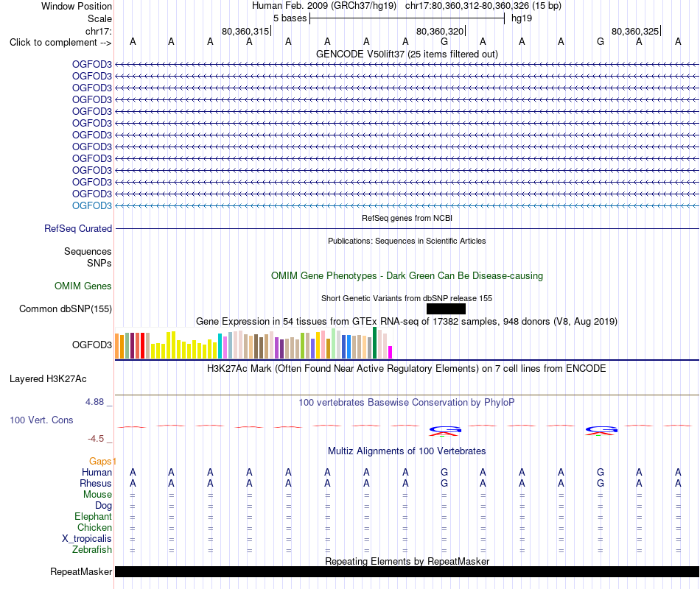Click 'Publications: Sequences in Scientific Articles' title
The width and height of the screenshot is (700, 589).
(x=407, y=241)
